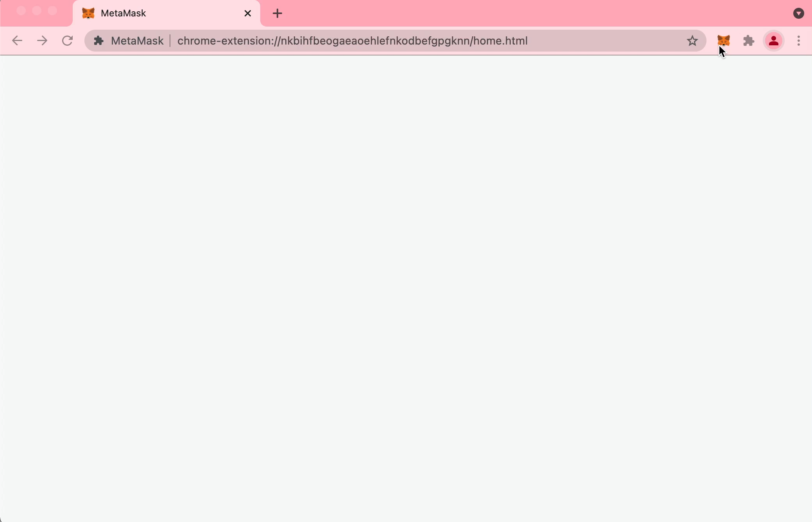Reload the MetaMask page

(x=68, y=41)
